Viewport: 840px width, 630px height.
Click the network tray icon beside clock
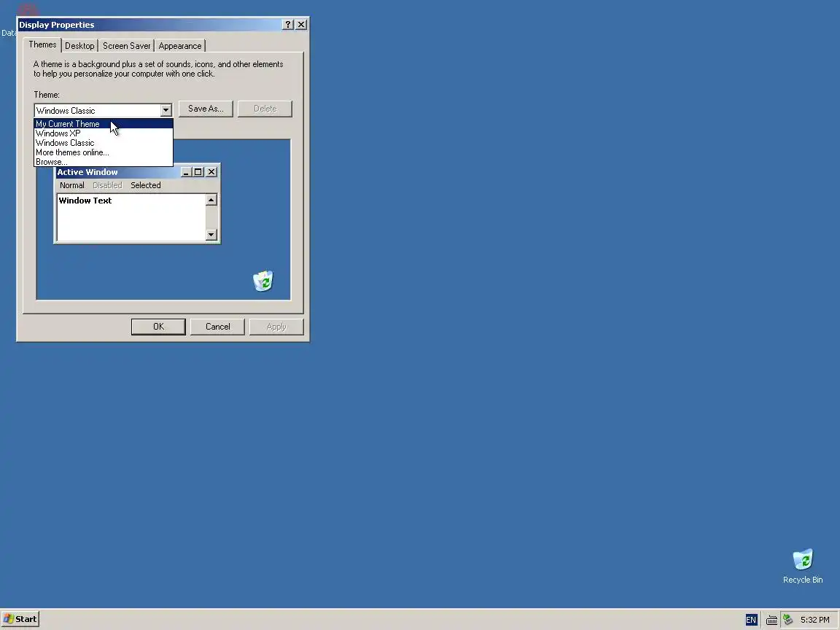[x=787, y=620]
